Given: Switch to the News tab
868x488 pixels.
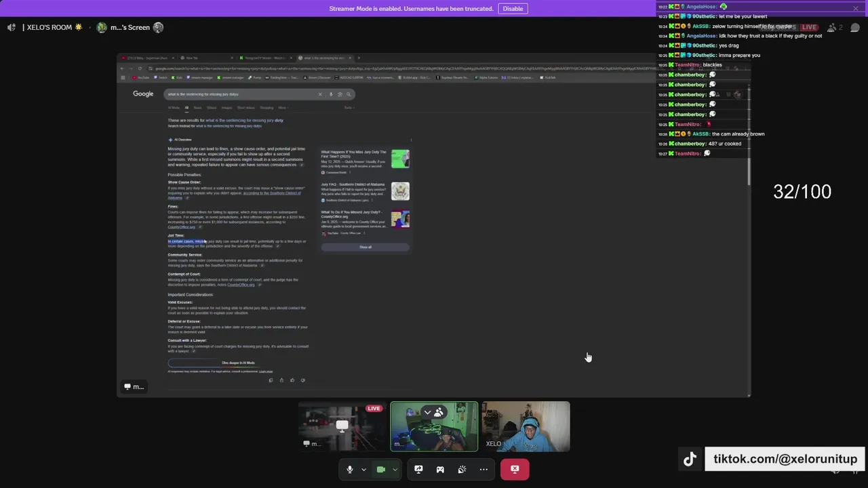Looking at the screenshot, I should coord(197,107).
